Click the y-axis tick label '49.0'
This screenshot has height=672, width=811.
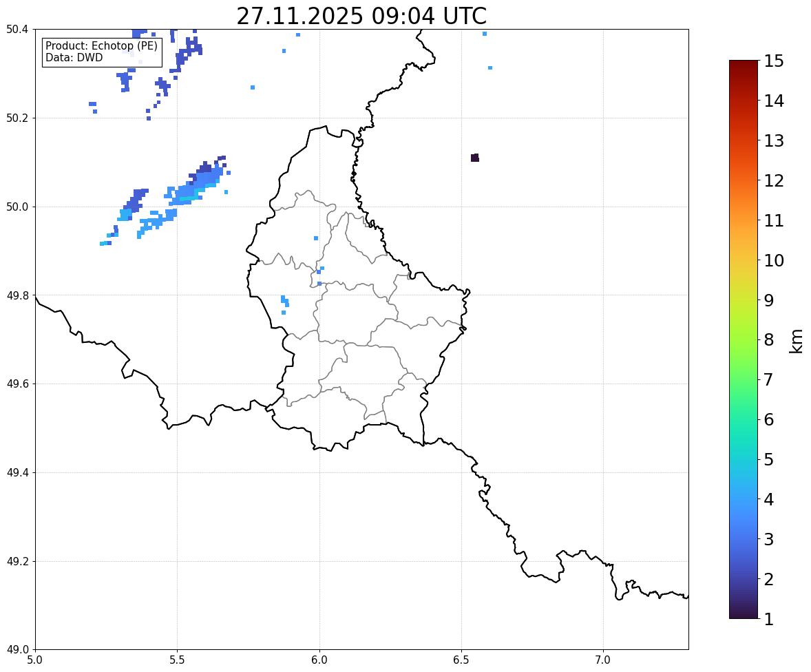(17, 650)
